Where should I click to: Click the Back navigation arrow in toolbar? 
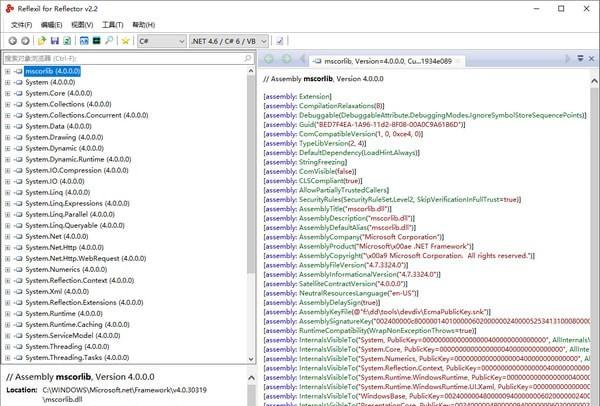click(x=13, y=41)
